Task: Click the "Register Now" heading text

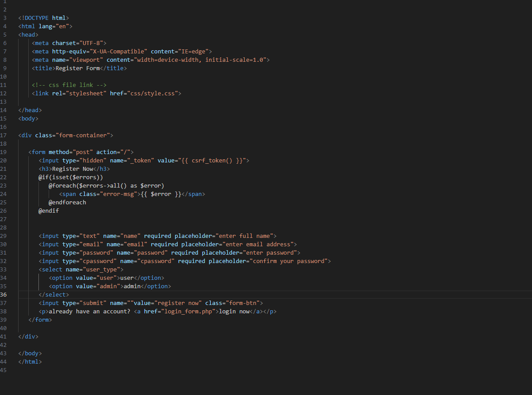Action: pos(73,169)
